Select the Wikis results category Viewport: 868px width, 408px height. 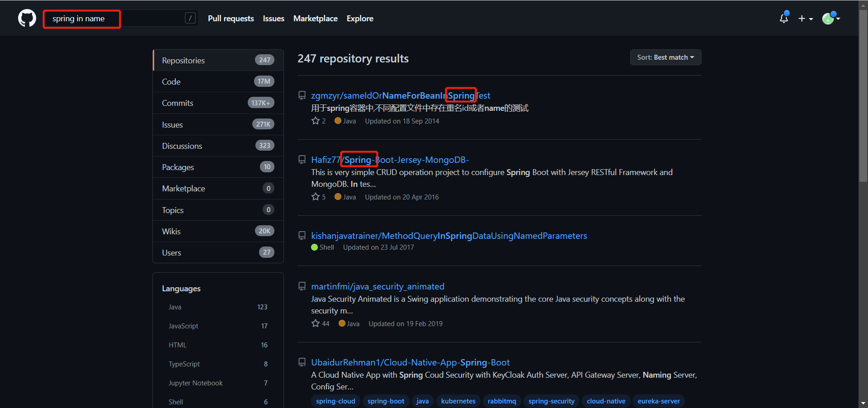point(218,231)
